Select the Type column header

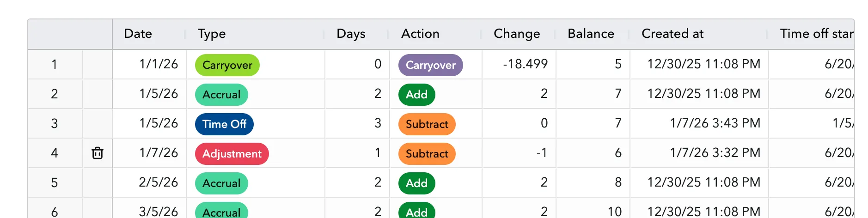coord(255,34)
